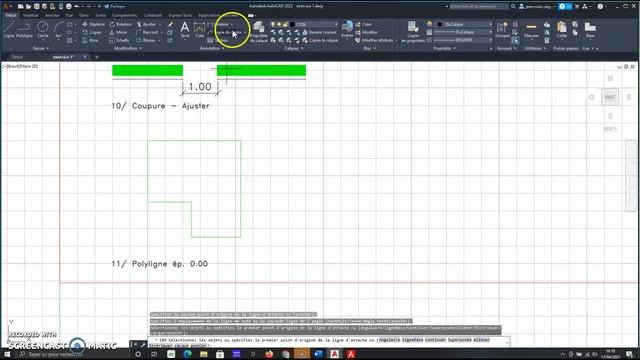The width and height of the screenshot is (640, 360).
Task: Choose the Réseau (array) tool
Action: point(146,40)
